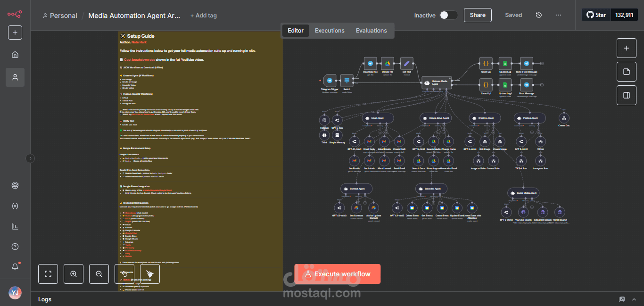The image size is (644, 306).
Task: Select the Download File Telegram node
Action: pos(370,64)
